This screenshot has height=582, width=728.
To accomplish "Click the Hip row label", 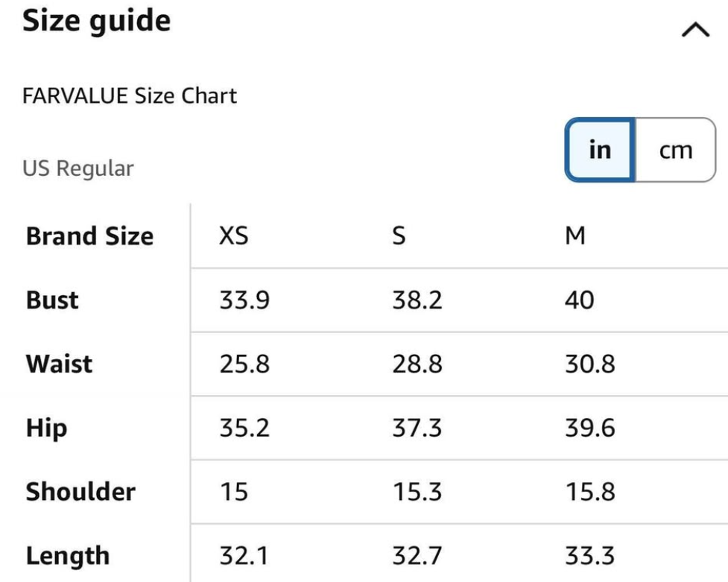I will tap(46, 428).
